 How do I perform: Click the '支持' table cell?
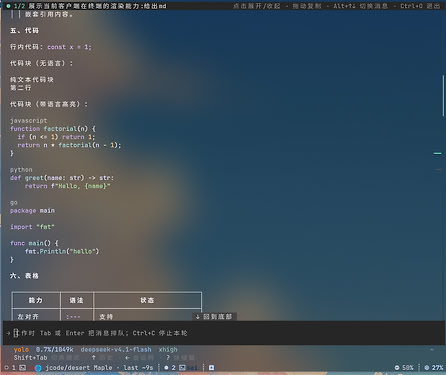click(106, 316)
